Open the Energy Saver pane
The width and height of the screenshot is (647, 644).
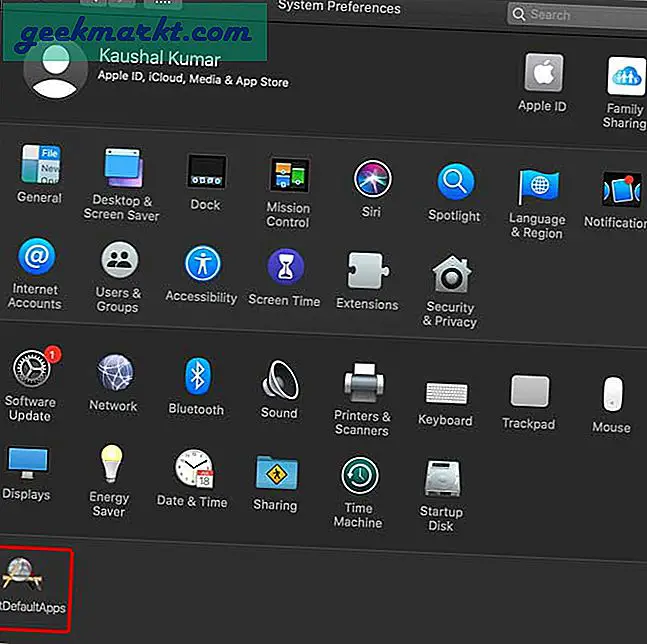(x=109, y=466)
